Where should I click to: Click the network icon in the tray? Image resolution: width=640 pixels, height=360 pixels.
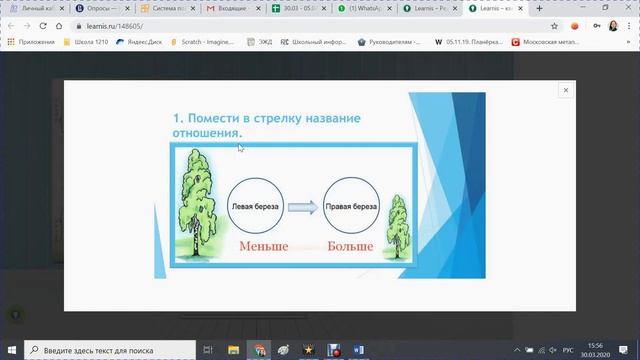point(541,350)
